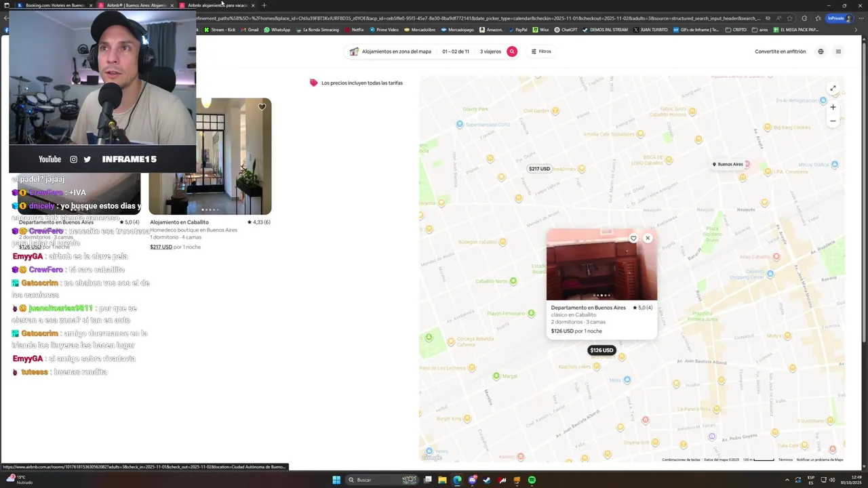This screenshot has height=488, width=868.
Task: Click the Twitter bird icon in overlay
Action: coord(87,159)
